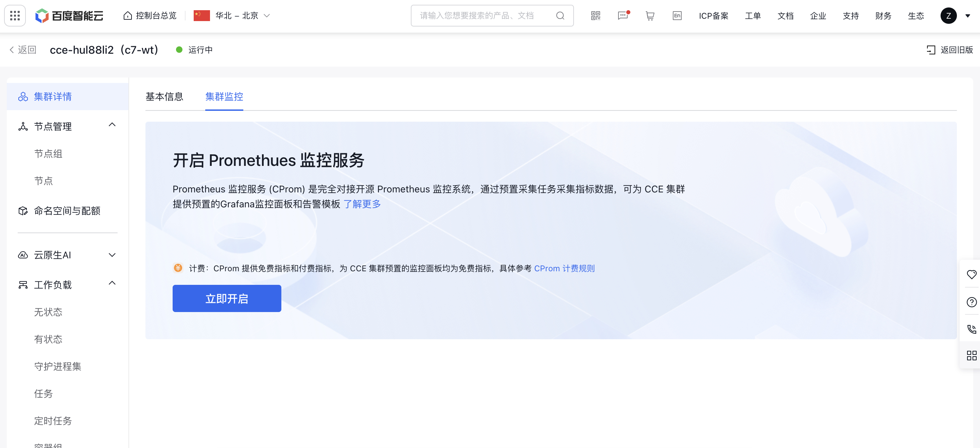The height and width of the screenshot is (448, 980).
Task: Click the 立即开启 button
Action: pyautogui.click(x=227, y=298)
